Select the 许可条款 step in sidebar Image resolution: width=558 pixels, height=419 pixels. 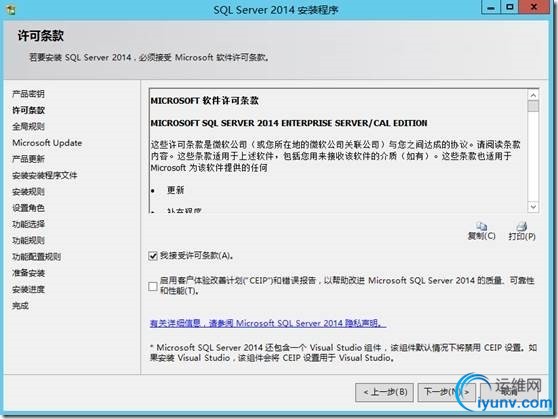click(x=28, y=110)
